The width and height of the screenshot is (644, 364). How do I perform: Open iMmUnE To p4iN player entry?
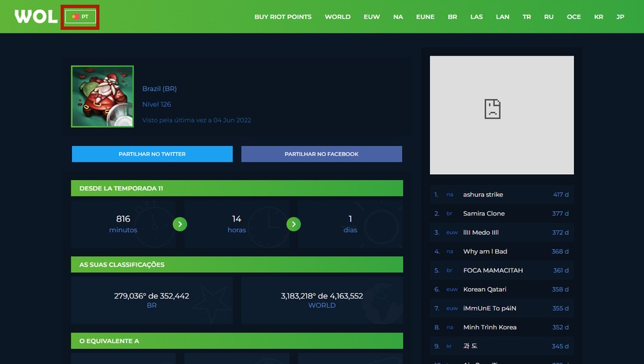coord(502,308)
